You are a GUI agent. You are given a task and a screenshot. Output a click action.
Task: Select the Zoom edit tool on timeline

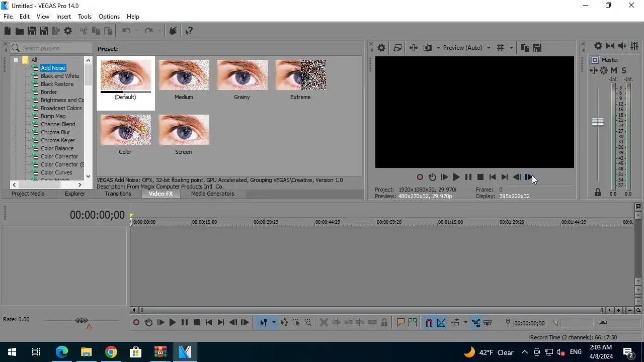tap(308, 323)
